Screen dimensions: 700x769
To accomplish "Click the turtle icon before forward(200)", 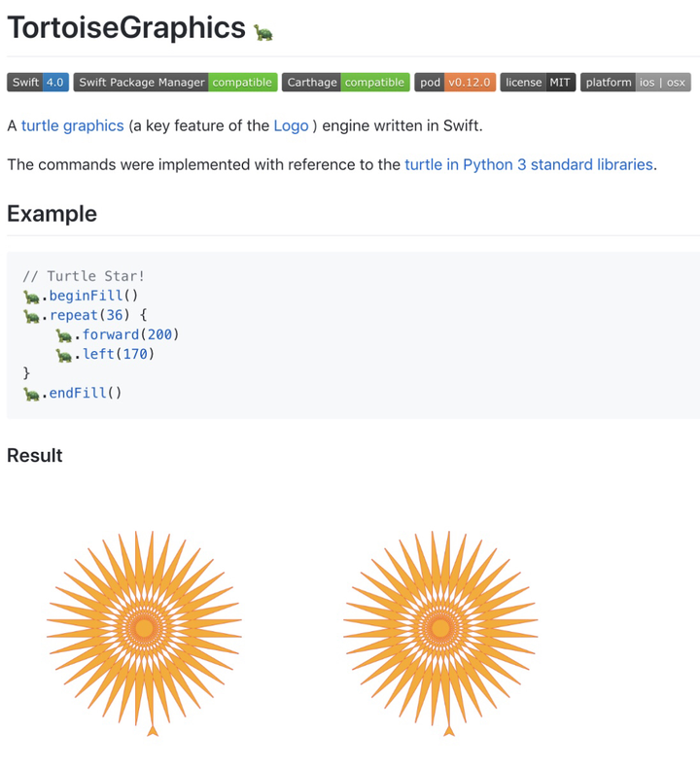I will pos(64,334).
